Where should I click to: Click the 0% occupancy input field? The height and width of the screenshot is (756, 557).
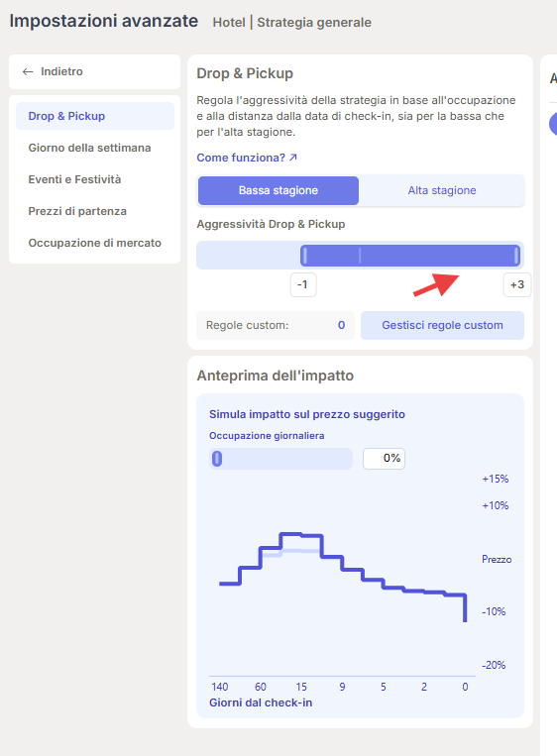(x=384, y=458)
